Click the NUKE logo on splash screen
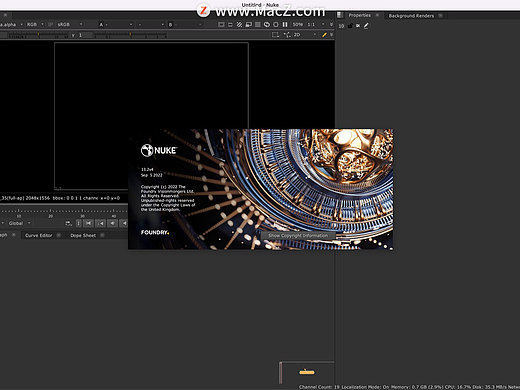 tap(159, 150)
